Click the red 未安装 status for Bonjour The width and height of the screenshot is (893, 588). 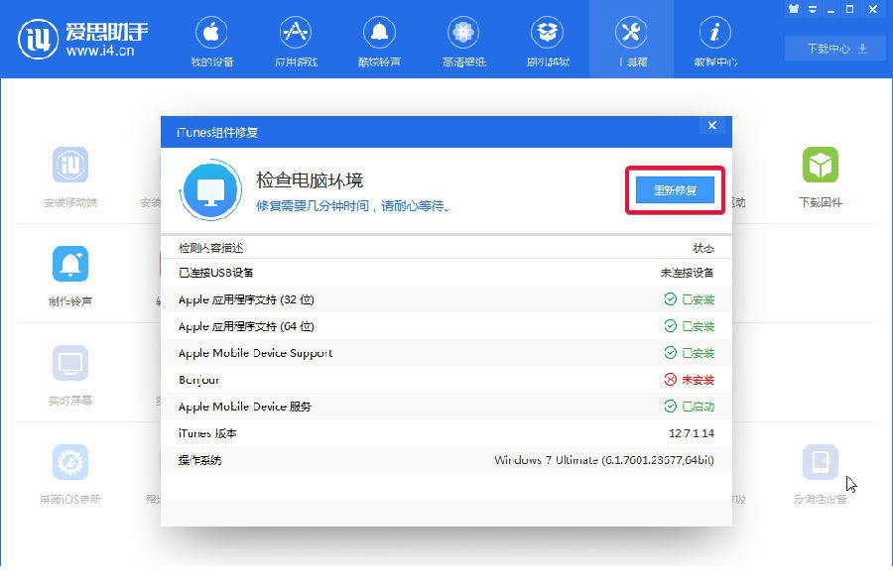pyautogui.click(x=690, y=380)
